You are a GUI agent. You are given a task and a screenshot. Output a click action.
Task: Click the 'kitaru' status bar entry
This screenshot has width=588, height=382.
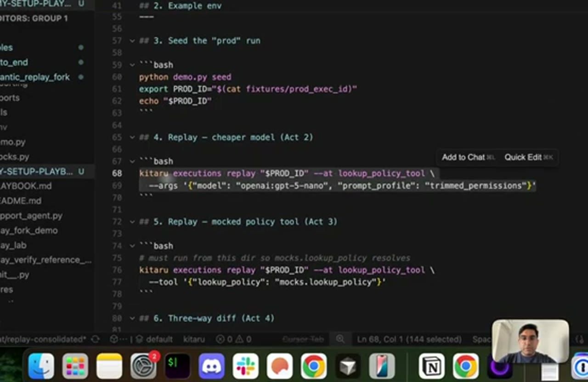(194, 339)
